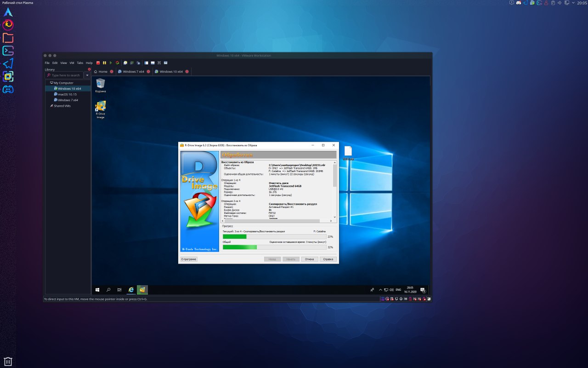Open the Library search filter dropdown arrow
Image resolution: width=588 pixels, height=368 pixels.
(x=87, y=75)
